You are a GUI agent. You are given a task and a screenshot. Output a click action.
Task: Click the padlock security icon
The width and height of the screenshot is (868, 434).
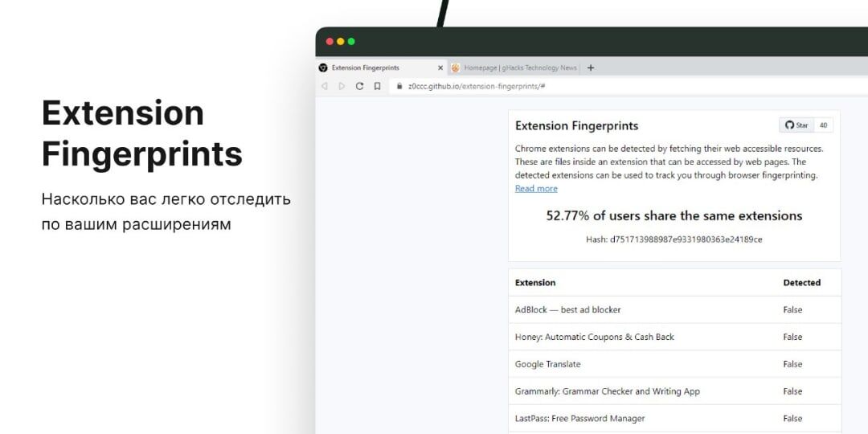pyautogui.click(x=399, y=86)
